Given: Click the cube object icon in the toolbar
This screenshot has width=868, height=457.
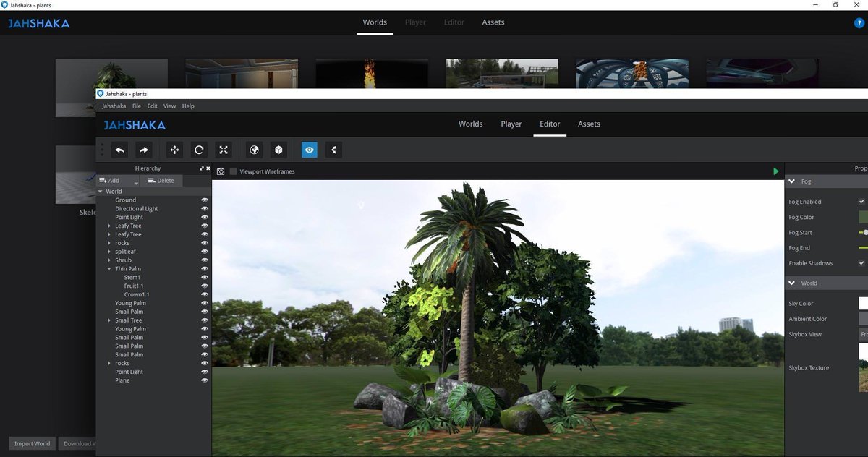Looking at the screenshot, I should coord(278,150).
